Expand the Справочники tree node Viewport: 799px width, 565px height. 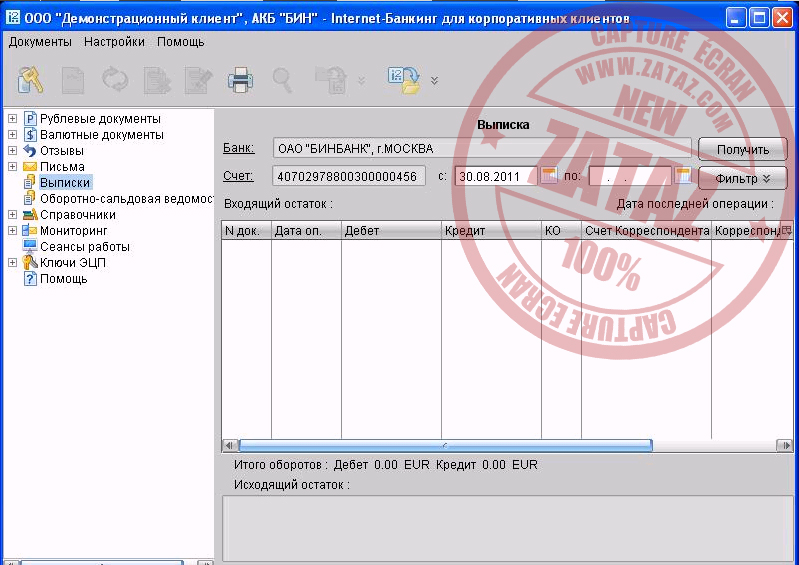(12, 214)
